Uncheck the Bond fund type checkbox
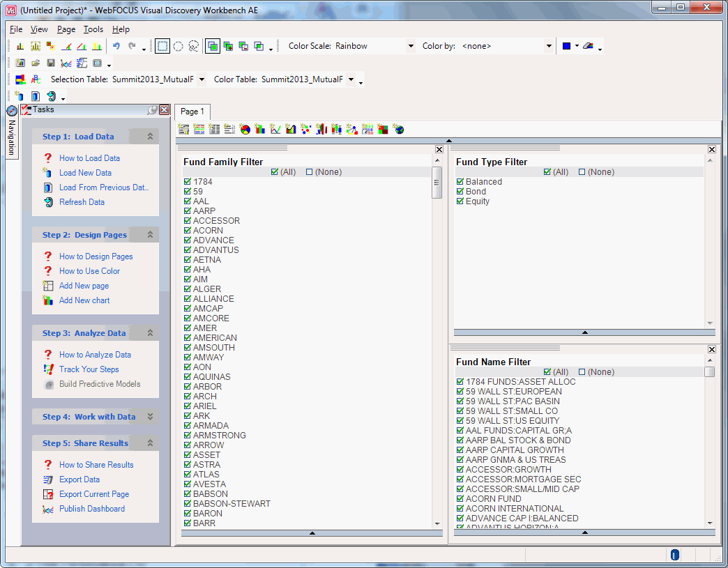 [460, 191]
